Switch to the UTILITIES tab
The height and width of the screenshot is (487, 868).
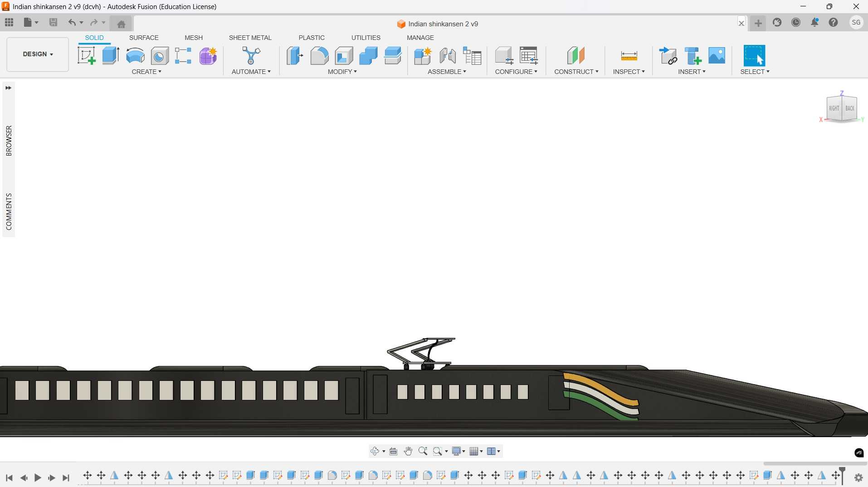(366, 38)
